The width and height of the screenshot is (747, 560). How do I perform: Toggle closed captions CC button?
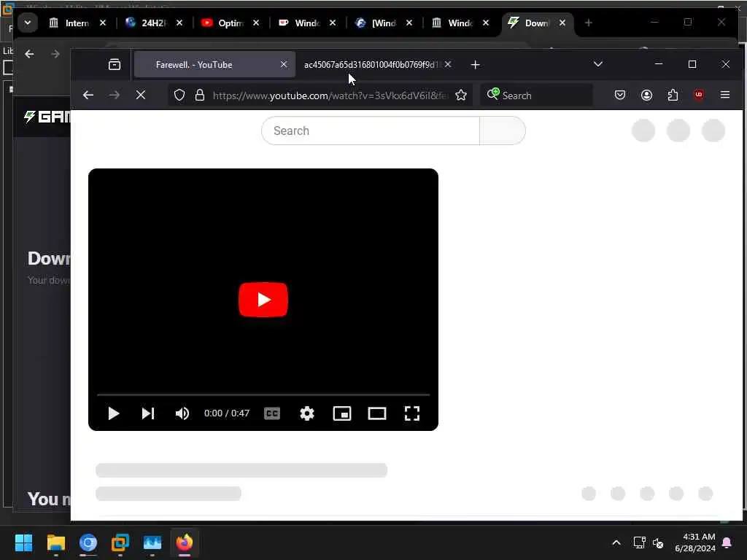click(x=272, y=413)
